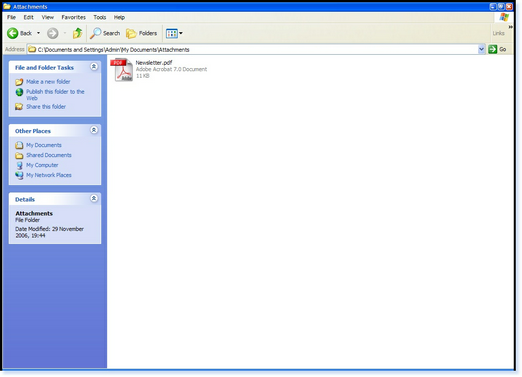The height and width of the screenshot is (377, 522).
Task: Open the Views dropdown arrow
Action: (181, 33)
